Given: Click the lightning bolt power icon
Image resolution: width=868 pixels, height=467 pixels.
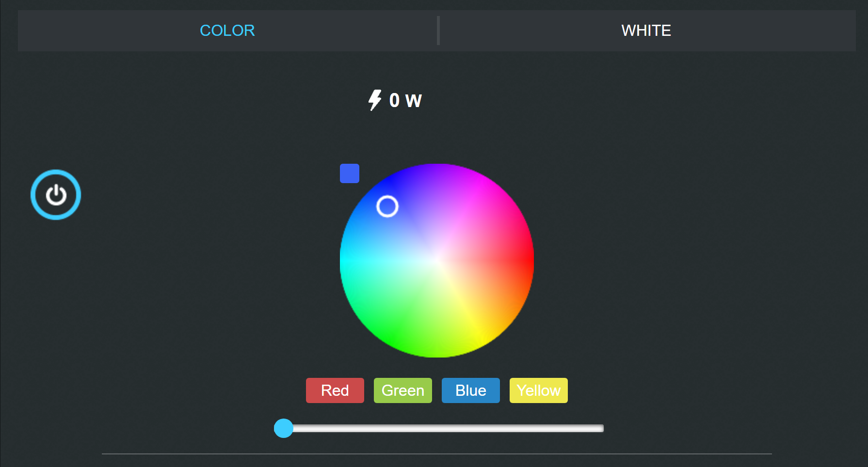Looking at the screenshot, I should click(374, 100).
